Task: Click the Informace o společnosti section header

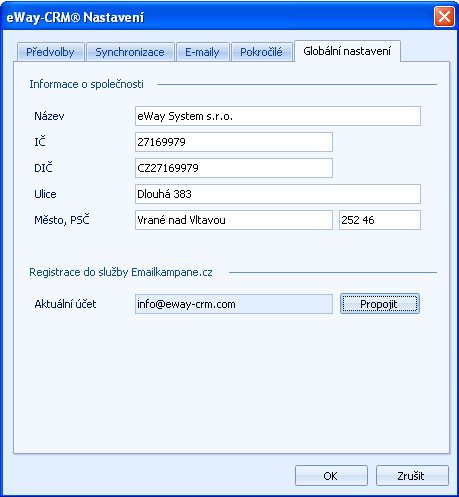Action: pos(86,84)
